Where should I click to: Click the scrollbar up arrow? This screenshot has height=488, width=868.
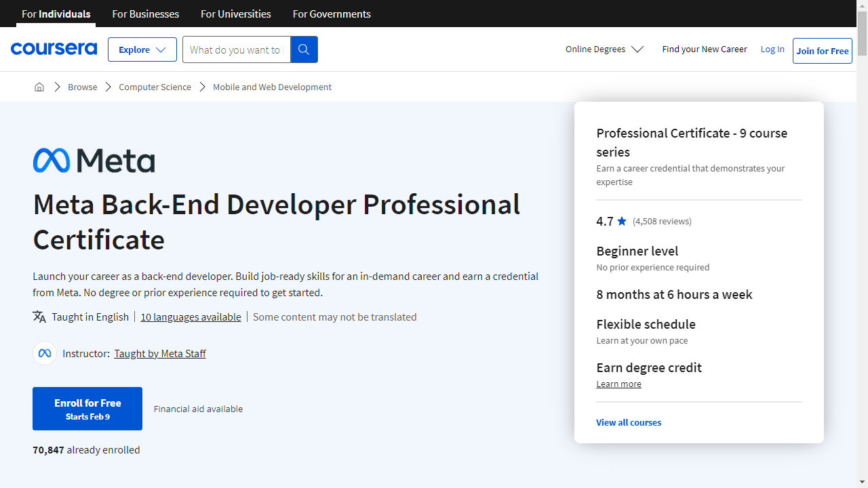tap(862, 5)
